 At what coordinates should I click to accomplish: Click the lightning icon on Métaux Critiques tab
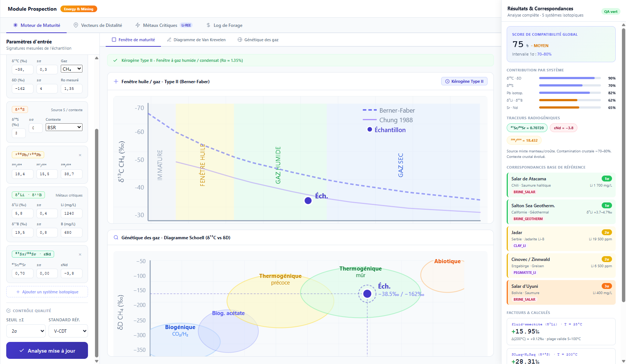[138, 25]
